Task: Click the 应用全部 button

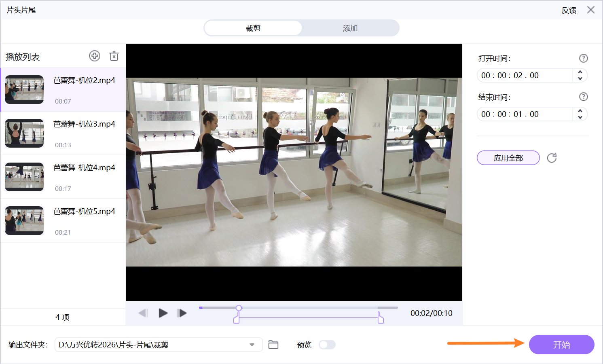Action: pos(508,158)
